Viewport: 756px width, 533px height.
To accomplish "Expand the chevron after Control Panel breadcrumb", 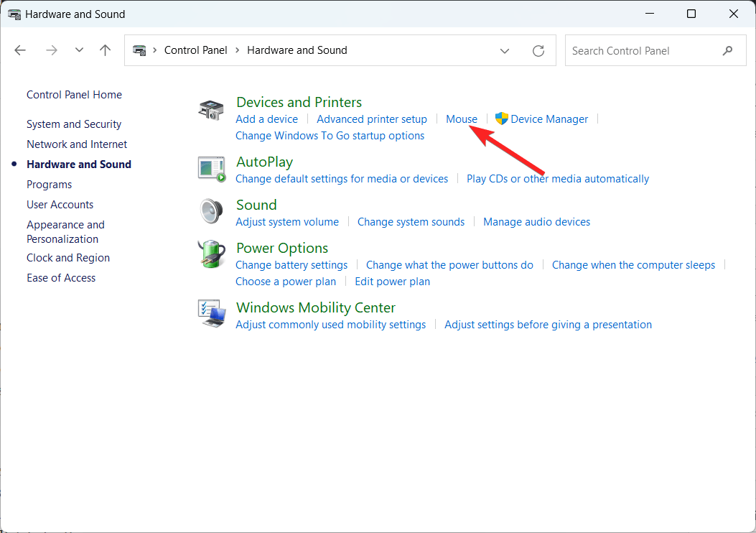I will (x=237, y=50).
